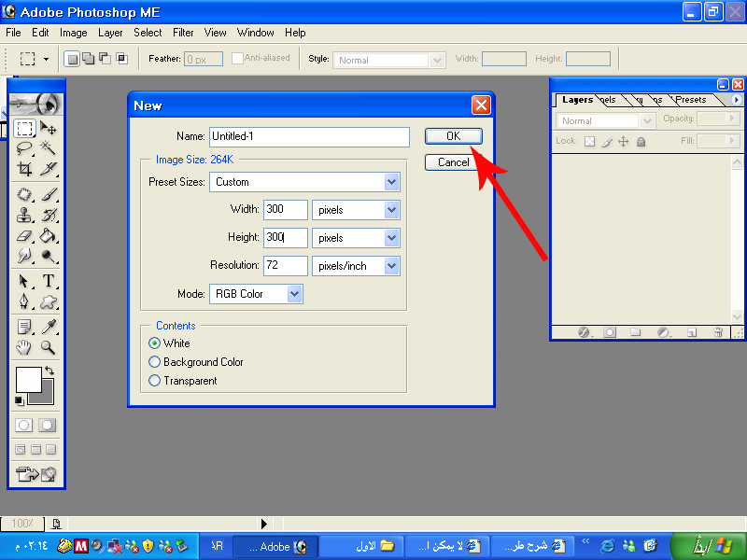Open the Windows Start button
This screenshot has width=747, height=560.
(710, 546)
